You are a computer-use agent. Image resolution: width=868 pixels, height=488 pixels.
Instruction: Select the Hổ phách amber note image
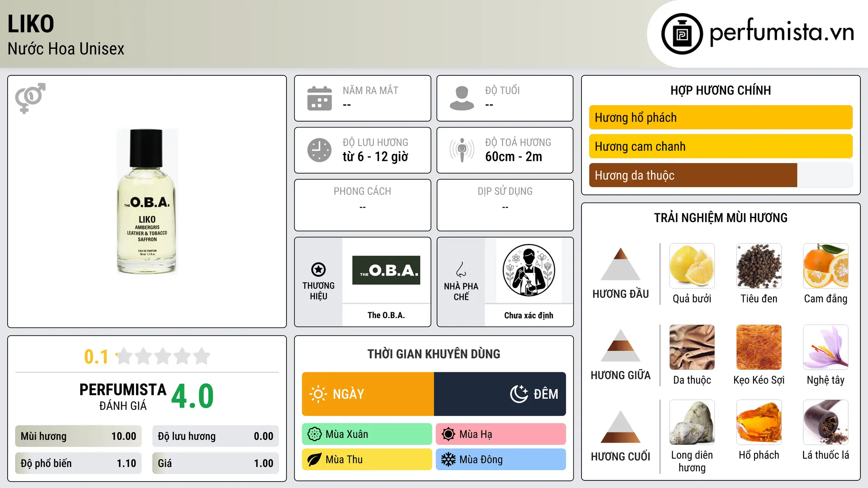759,422
